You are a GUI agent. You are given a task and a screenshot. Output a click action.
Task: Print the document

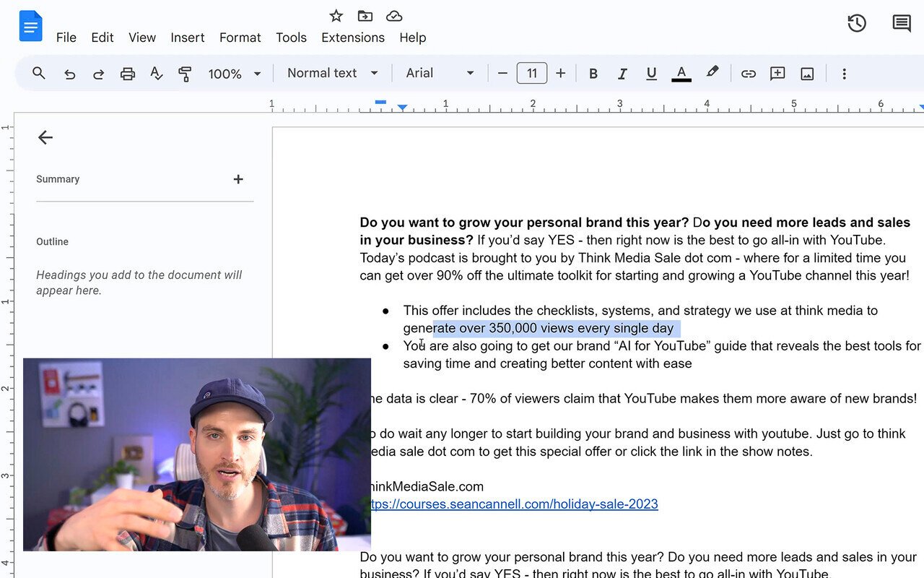point(128,74)
